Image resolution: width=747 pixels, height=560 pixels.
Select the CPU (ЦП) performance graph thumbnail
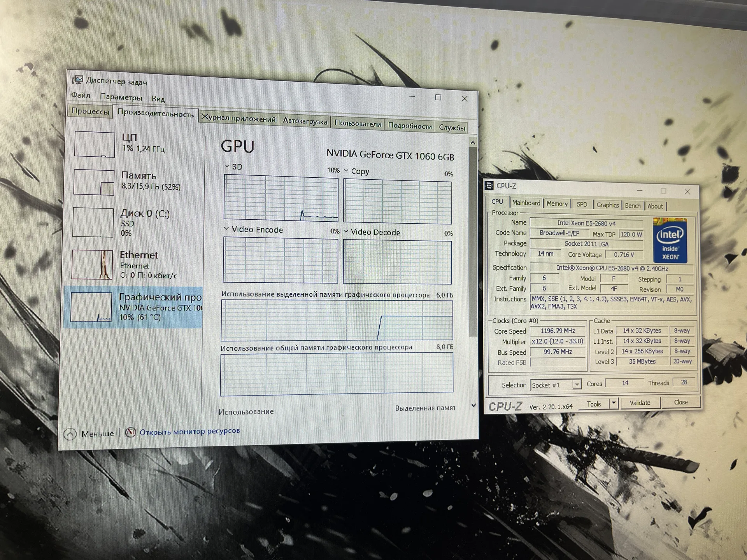coord(95,144)
